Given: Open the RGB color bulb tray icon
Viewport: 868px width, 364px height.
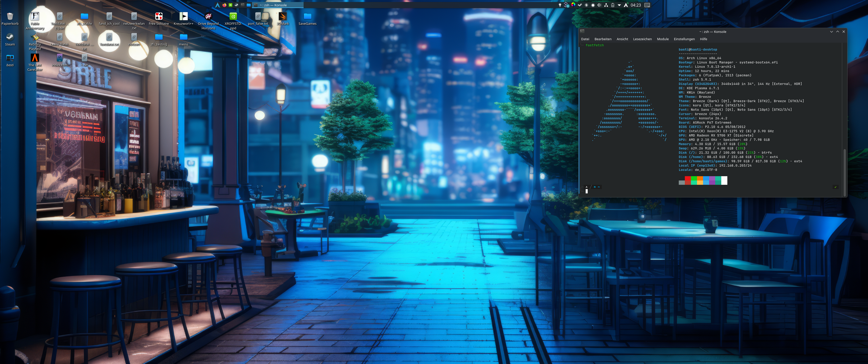Looking at the screenshot, I should coord(573,5).
